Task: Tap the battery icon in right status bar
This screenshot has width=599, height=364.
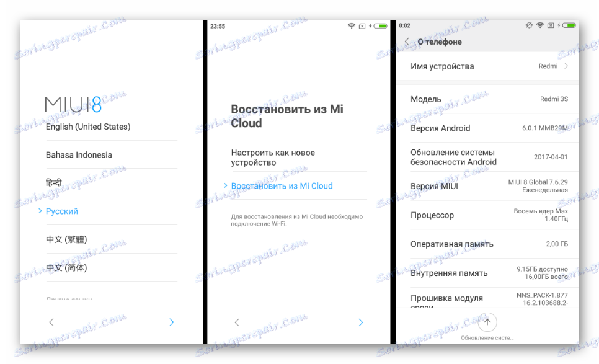Action: [x=569, y=25]
